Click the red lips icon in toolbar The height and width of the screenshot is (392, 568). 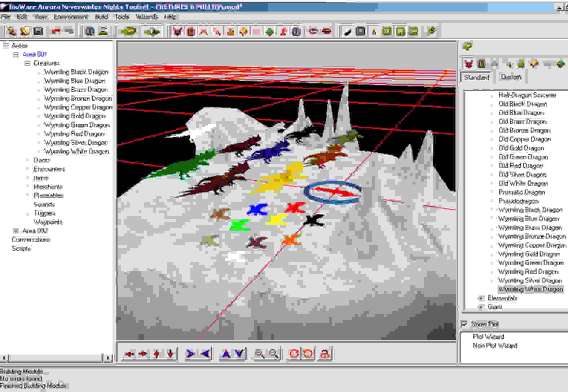click(326, 31)
